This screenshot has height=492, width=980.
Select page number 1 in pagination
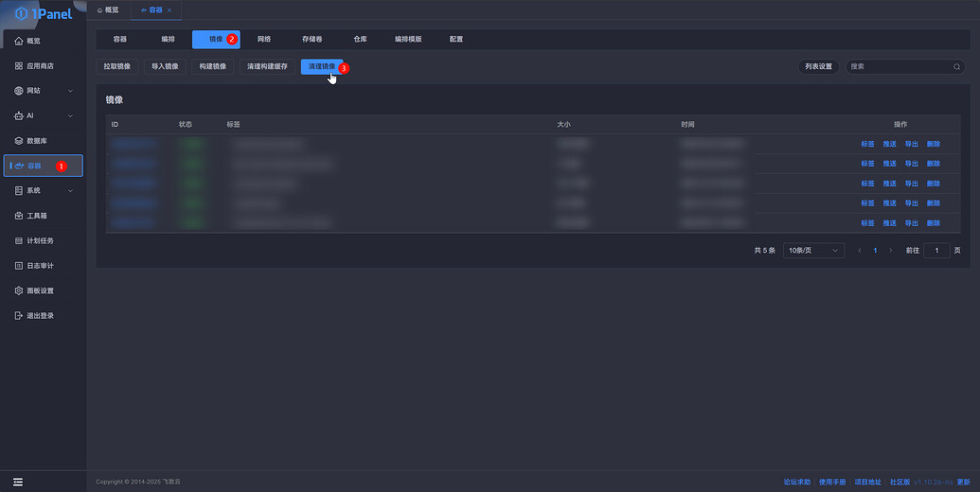[875, 251]
